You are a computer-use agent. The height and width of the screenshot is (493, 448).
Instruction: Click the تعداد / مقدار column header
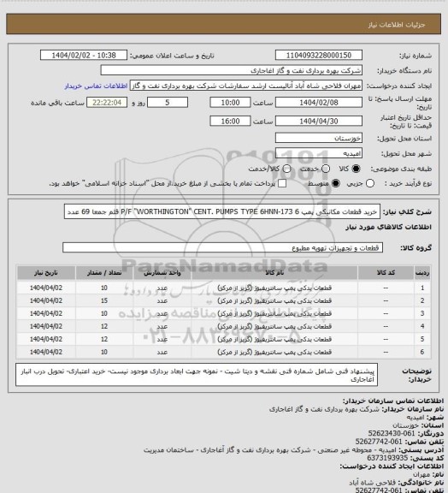pyautogui.click(x=104, y=272)
